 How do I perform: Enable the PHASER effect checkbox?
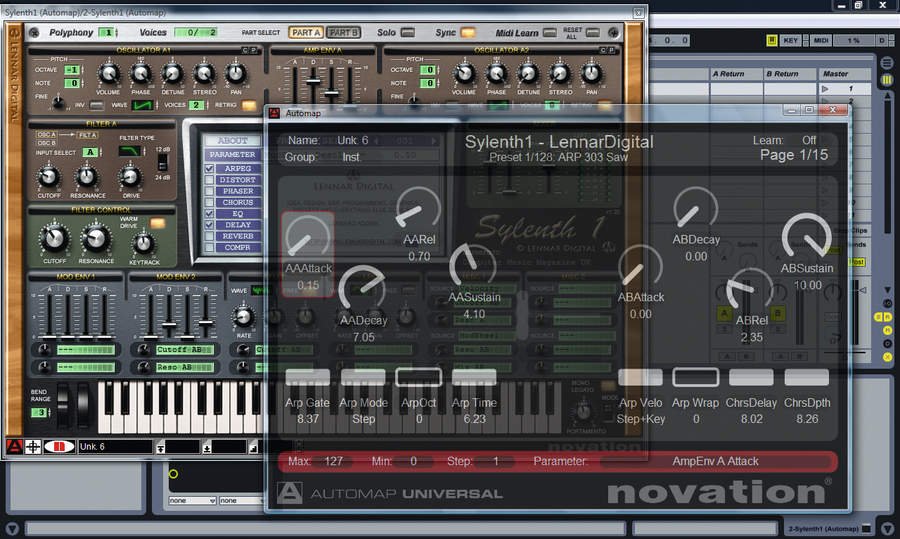pyautogui.click(x=210, y=191)
